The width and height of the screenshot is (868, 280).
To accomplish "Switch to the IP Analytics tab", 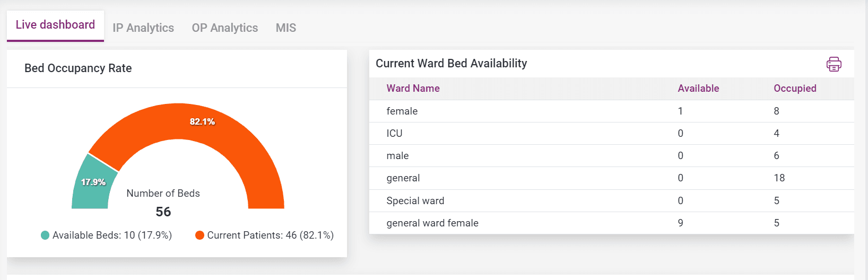I will tap(143, 28).
